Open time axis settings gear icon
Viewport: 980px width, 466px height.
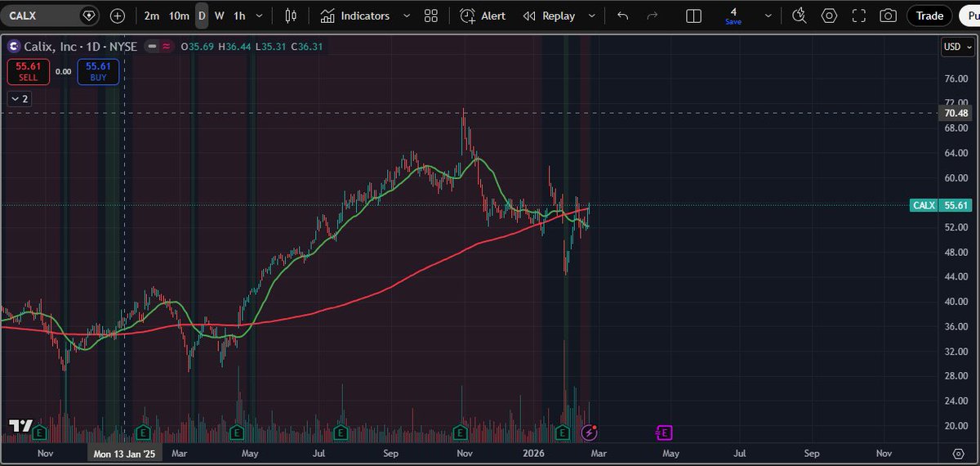coord(958,453)
